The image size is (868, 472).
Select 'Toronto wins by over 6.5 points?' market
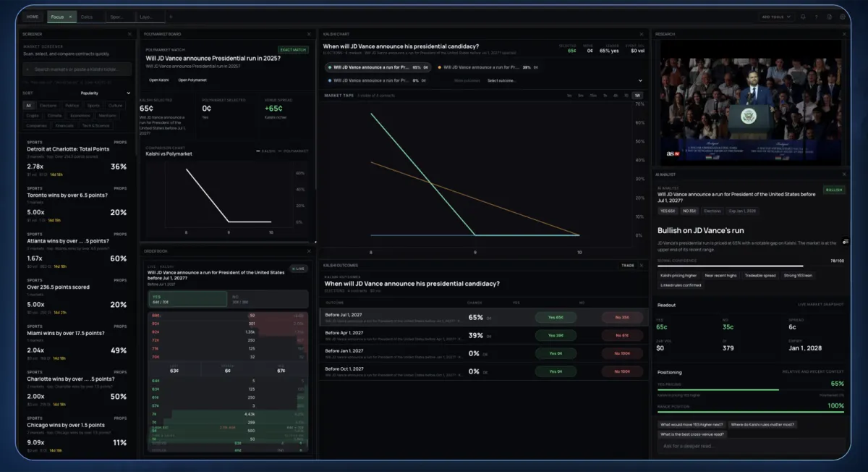75,203
